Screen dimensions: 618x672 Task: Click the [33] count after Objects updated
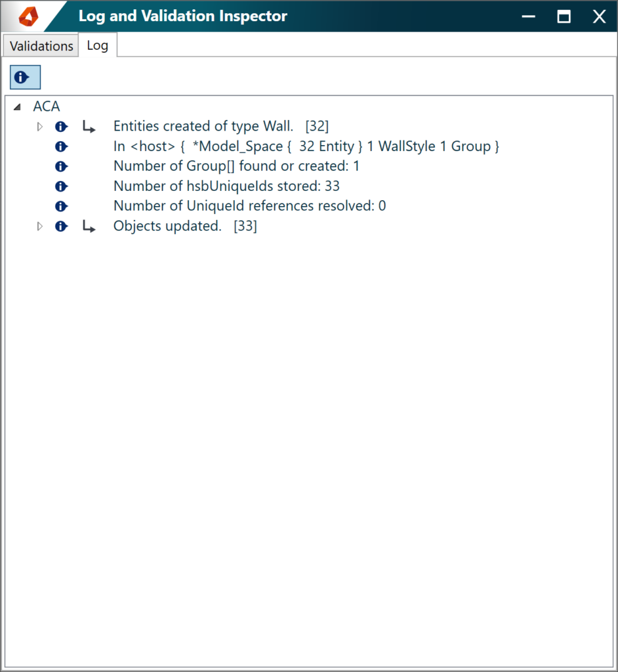coord(245,226)
